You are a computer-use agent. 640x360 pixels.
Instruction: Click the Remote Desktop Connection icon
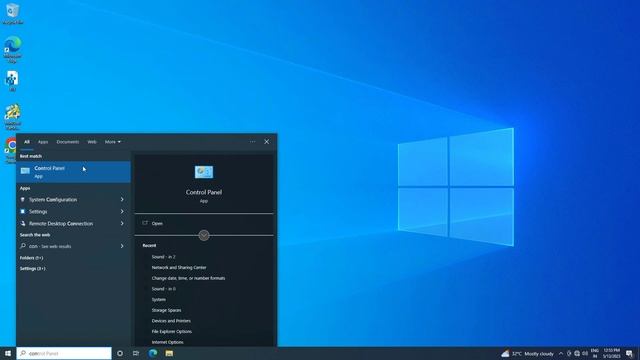click(22, 224)
